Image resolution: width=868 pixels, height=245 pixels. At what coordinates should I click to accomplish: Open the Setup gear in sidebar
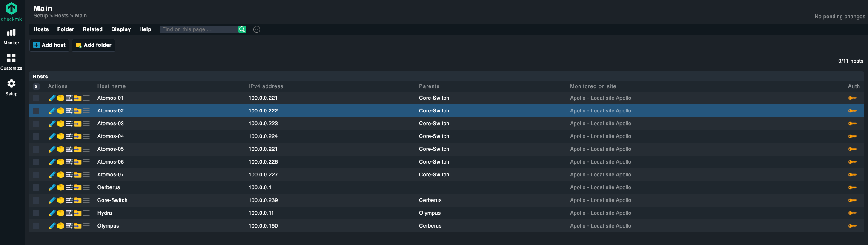pyautogui.click(x=11, y=87)
